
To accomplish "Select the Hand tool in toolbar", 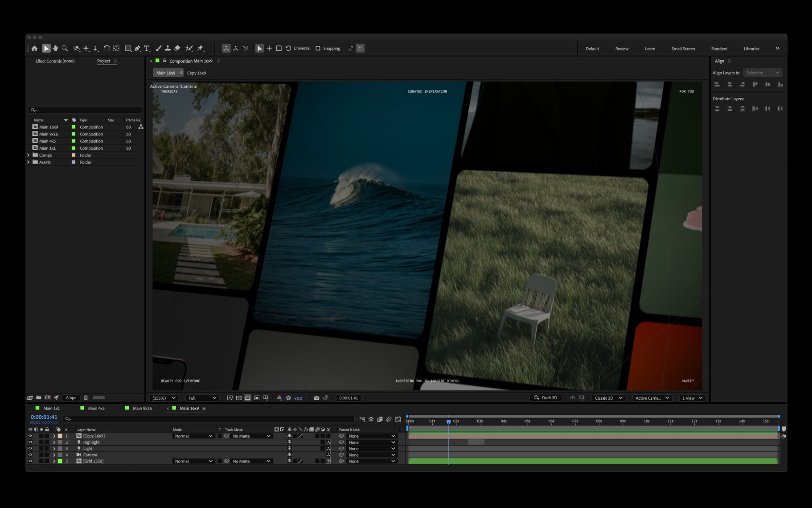I will pos(56,48).
